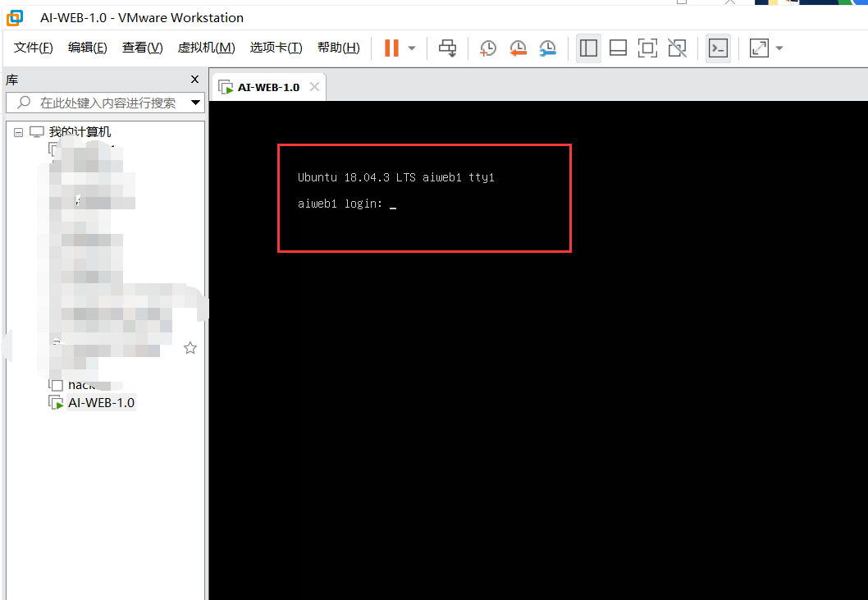Open the 虚拟机(M) menu
This screenshot has width=868, height=600.
click(x=206, y=47)
